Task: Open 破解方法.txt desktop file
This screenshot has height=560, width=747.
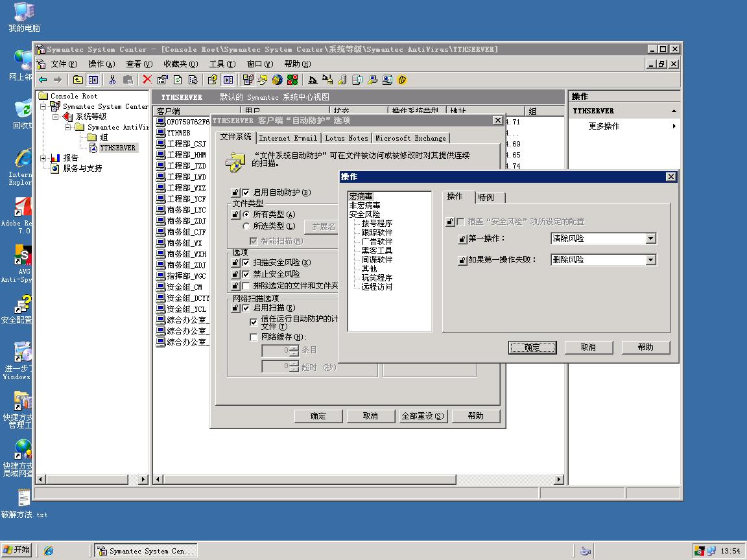Action: (x=24, y=504)
